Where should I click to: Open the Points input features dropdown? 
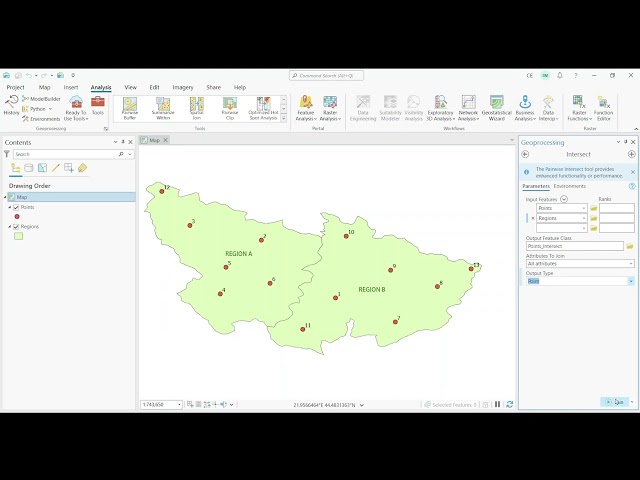[584, 208]
